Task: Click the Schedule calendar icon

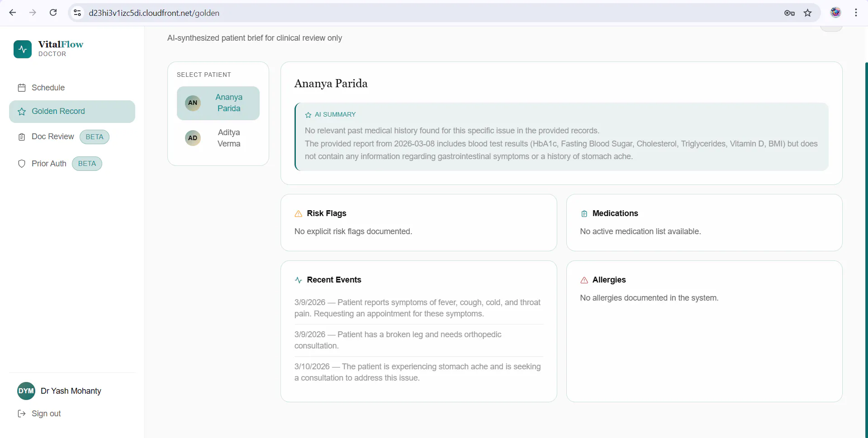Action: click(22, 88)
